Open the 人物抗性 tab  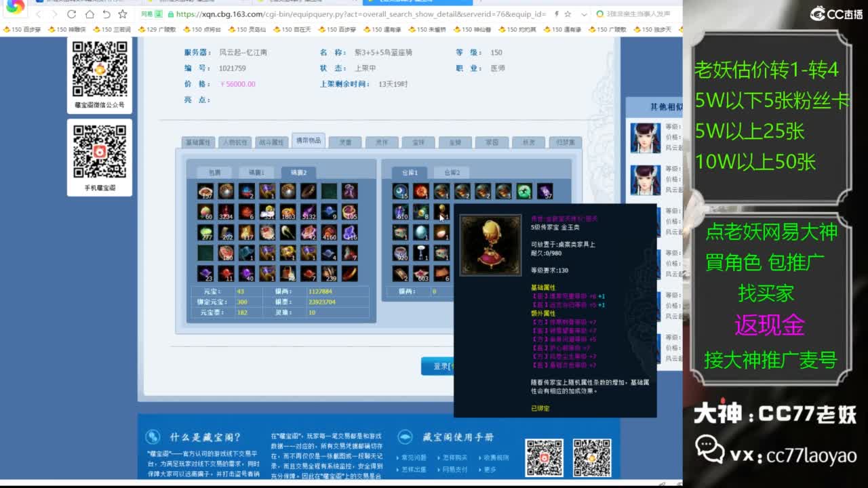(x=235, y=142)
